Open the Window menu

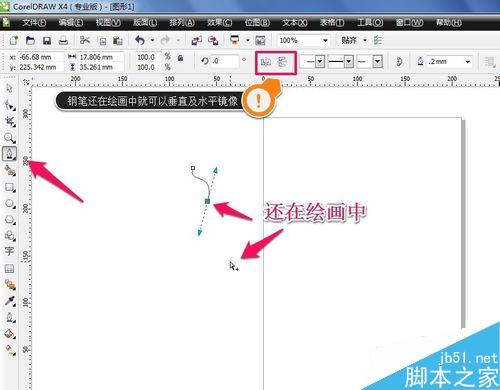[x=409, y=23]
